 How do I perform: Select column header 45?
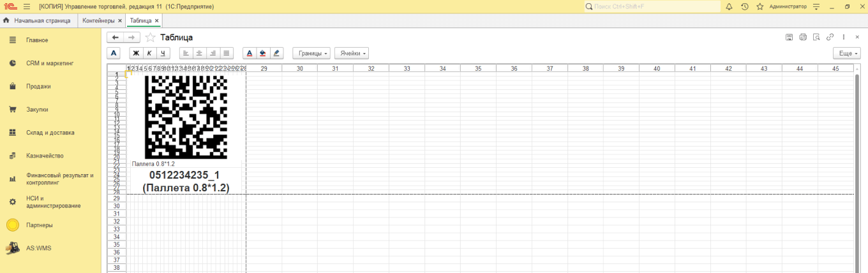click(835, 68)
